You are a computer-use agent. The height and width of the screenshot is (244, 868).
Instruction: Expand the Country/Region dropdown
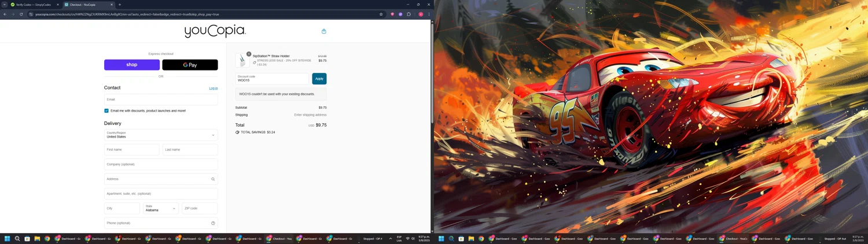coord(161,135)
